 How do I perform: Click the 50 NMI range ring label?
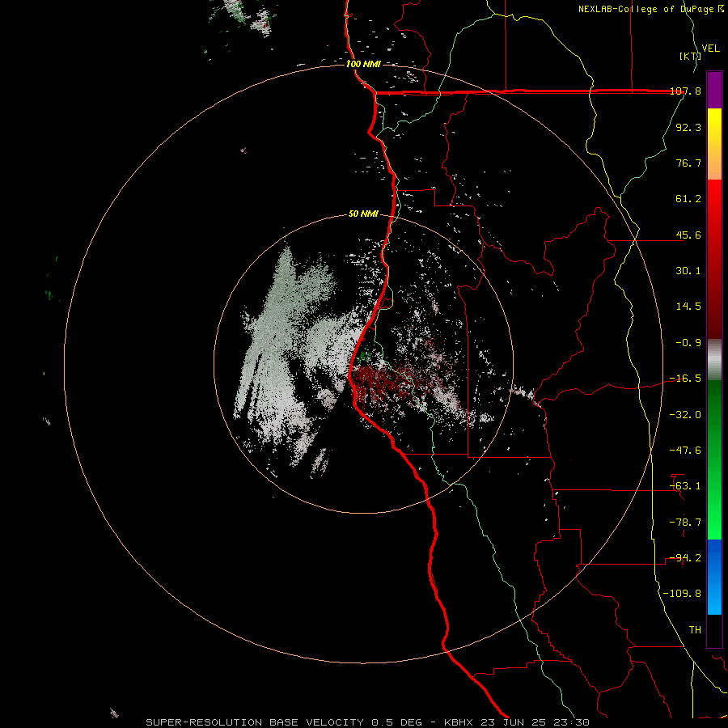pos(363,214)
